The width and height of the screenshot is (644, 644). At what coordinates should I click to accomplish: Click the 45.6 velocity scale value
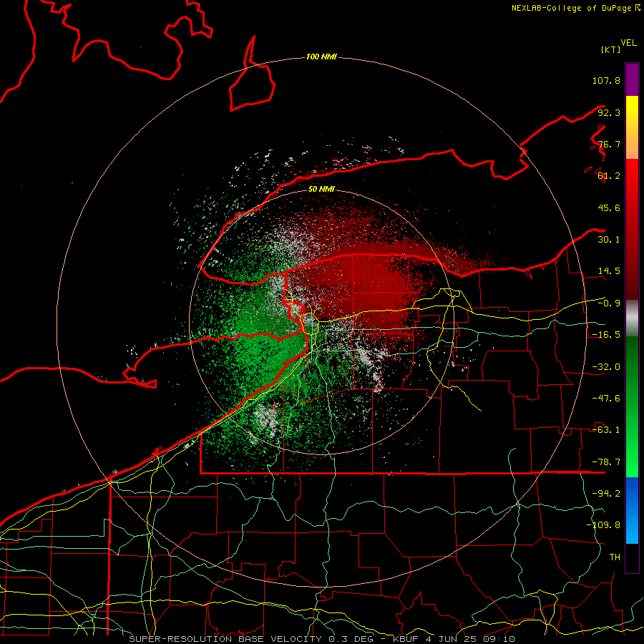pos(609,208)
